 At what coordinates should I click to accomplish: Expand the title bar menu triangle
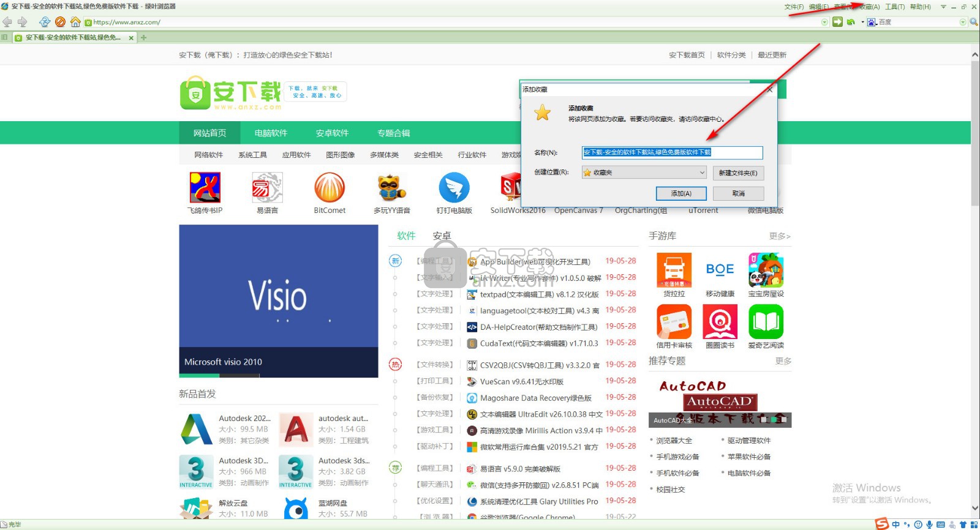pyautogui.click(x=943, y=7)
